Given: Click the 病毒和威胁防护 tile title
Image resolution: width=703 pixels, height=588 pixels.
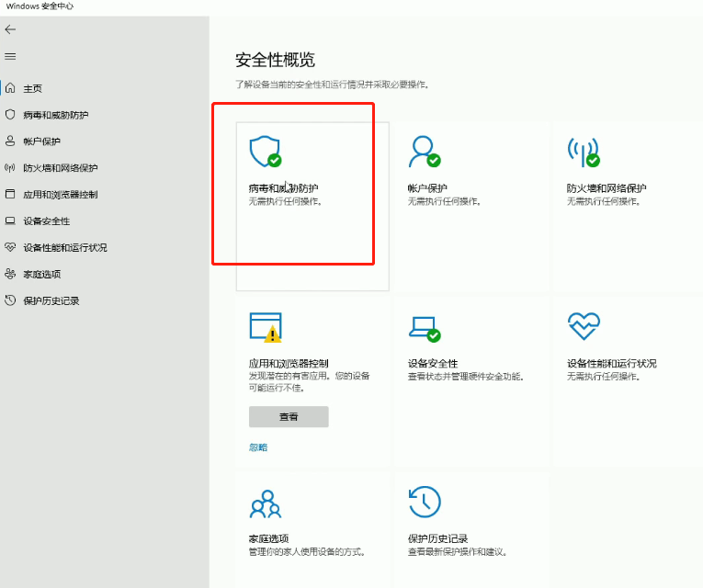Looking at the screenshot, I should (283, 188).
